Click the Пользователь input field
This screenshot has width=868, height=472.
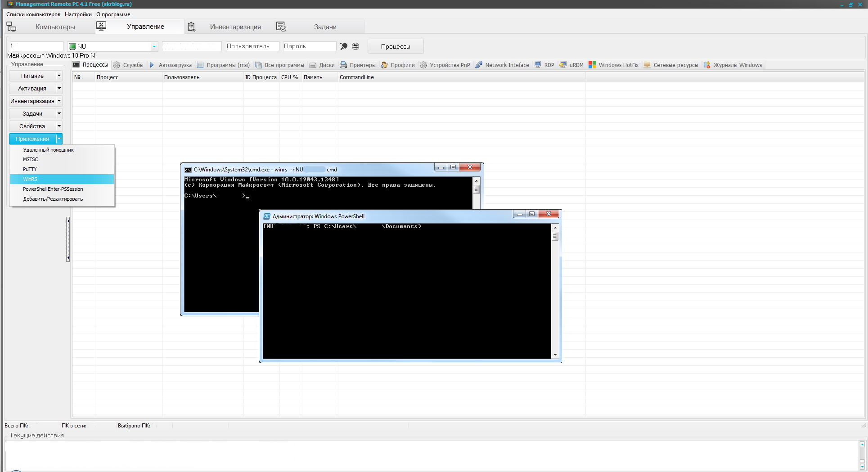[252, 46]
